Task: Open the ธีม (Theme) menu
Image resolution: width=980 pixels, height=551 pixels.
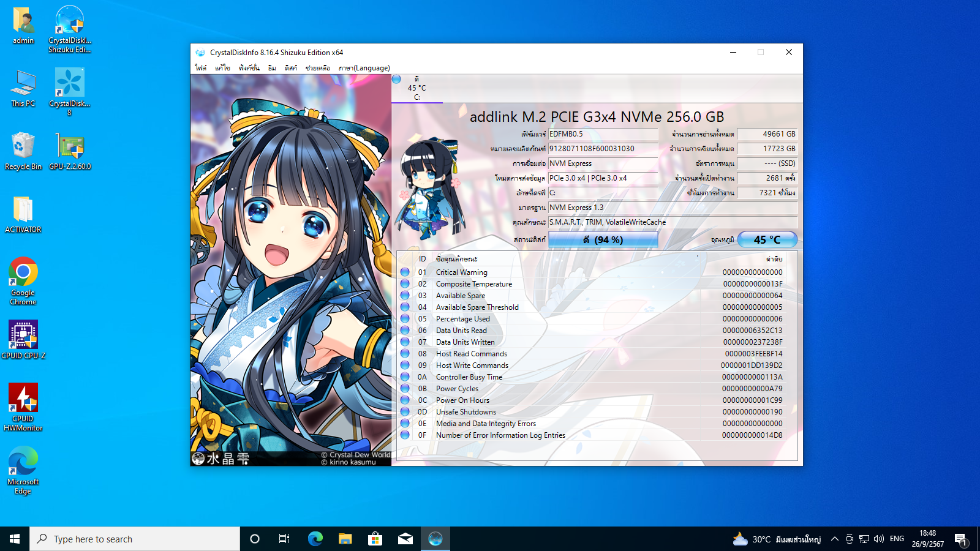Action: pos(272,68)
